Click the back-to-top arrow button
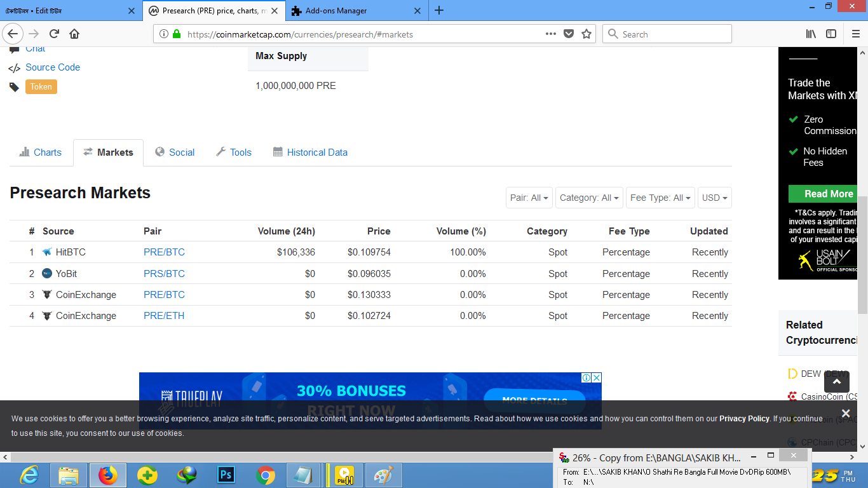This screenshot has width=868, height=488. [837, 381]
